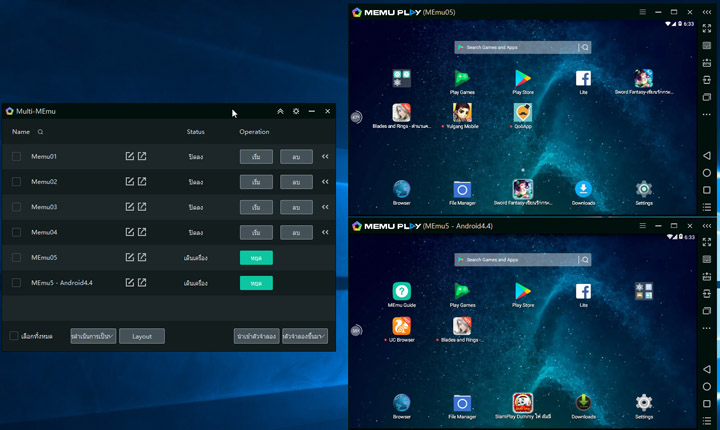Click the import emulator button beside new-emulator dropdown
Viewport: 720px width, 430px height.
257,336
